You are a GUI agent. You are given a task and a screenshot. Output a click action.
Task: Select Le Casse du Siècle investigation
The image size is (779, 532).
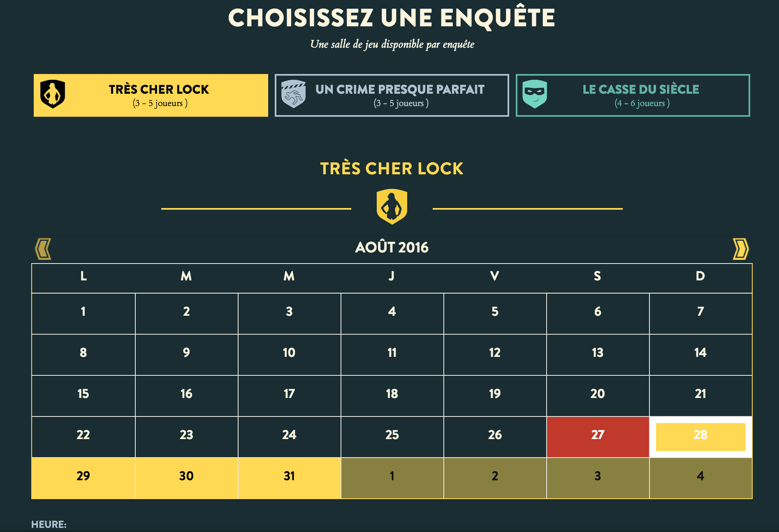pyautogui.click(x=633, y=95)
